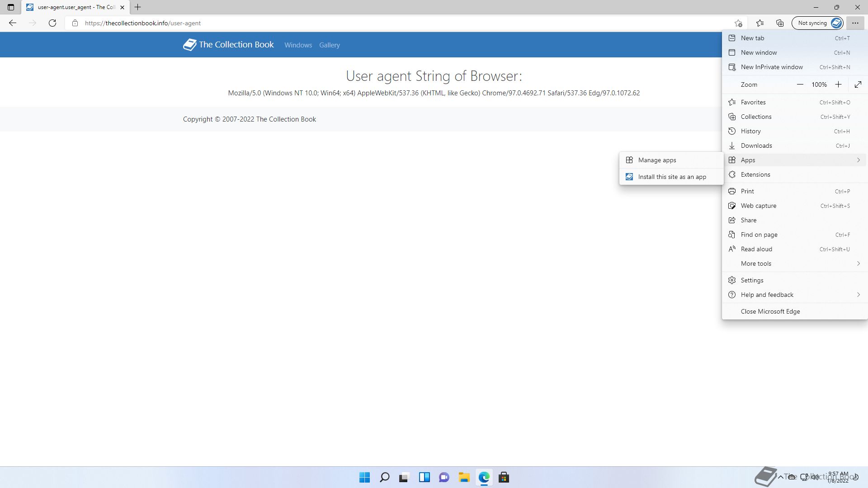Increase zoom with the plus button

[x=838, y=84]
